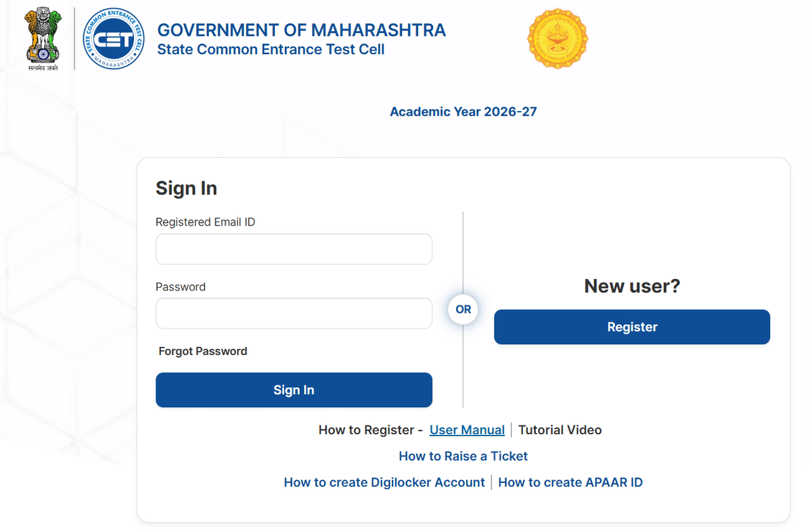Open How to create Digilocker Account guide
This screenshot has height=531, width=812.
tap(384, 482)
